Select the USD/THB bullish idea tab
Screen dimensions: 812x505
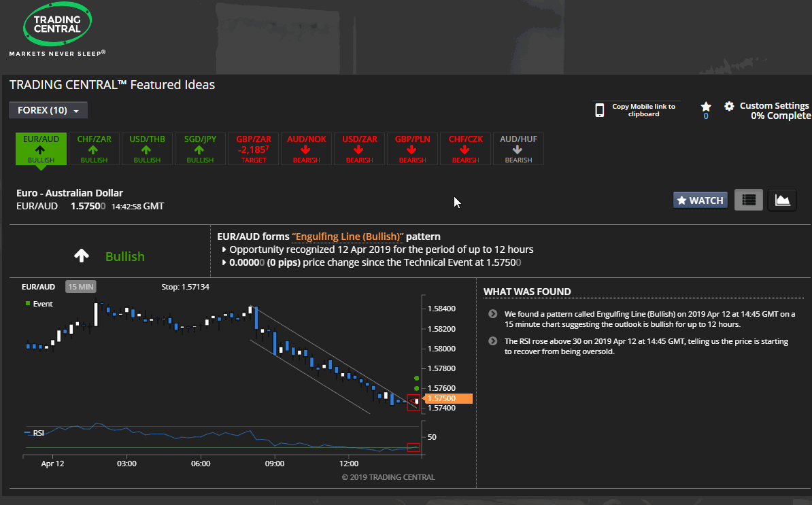click(147, 149)
